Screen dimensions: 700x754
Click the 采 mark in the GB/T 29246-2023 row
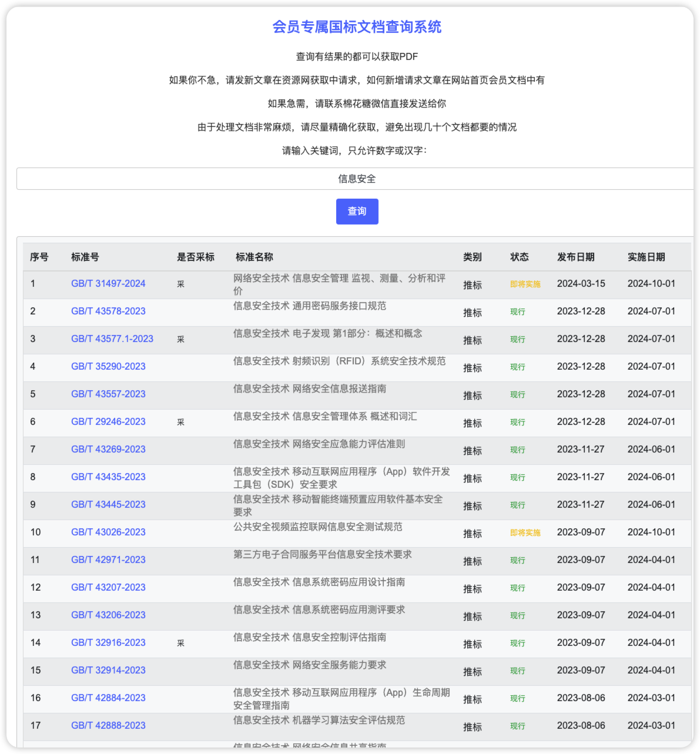pos(180,422)
